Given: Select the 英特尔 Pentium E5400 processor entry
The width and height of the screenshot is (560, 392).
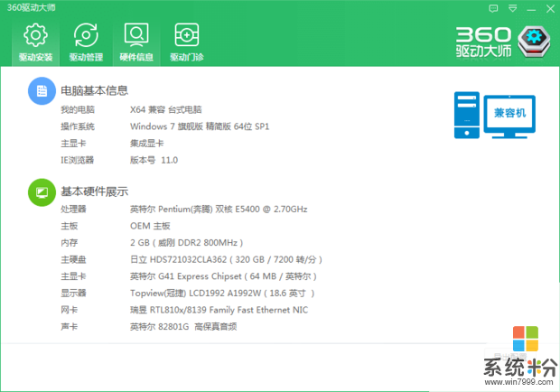Looking at the screenshot, I should point(219,209).
